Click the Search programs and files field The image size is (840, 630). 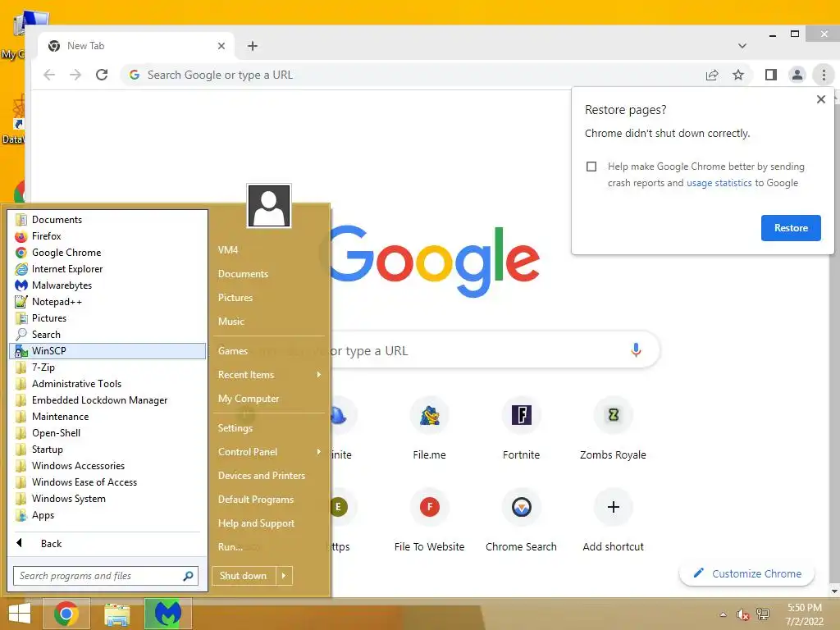[x=106, y=576]
